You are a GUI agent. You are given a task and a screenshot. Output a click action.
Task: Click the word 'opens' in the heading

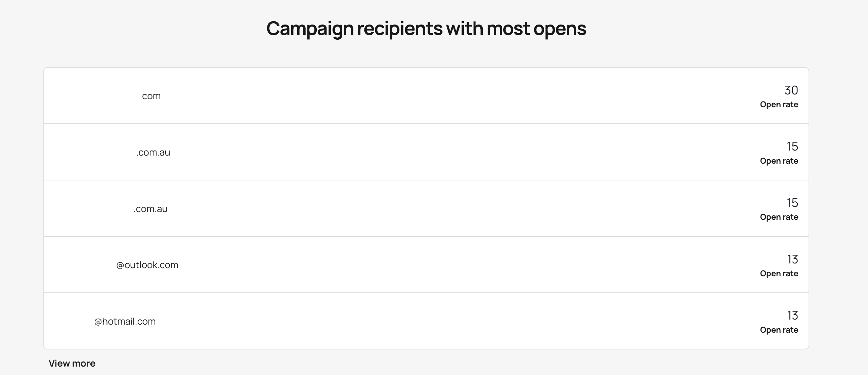560,29
